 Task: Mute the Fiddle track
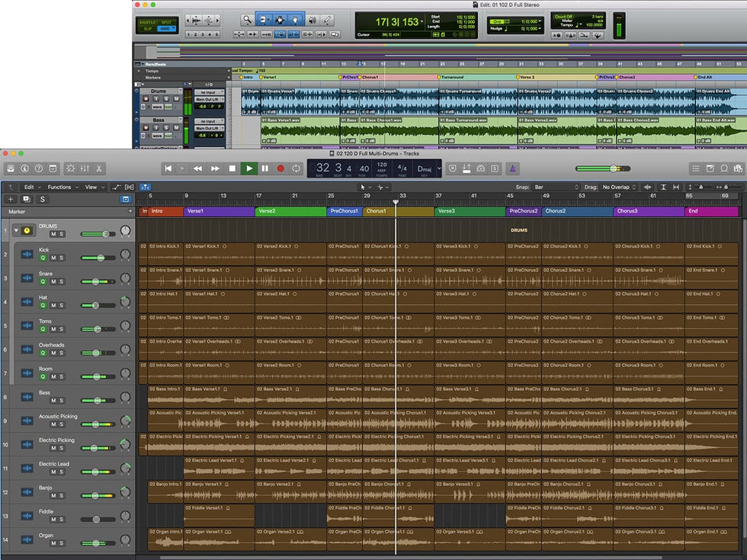(x=53, y=520)
